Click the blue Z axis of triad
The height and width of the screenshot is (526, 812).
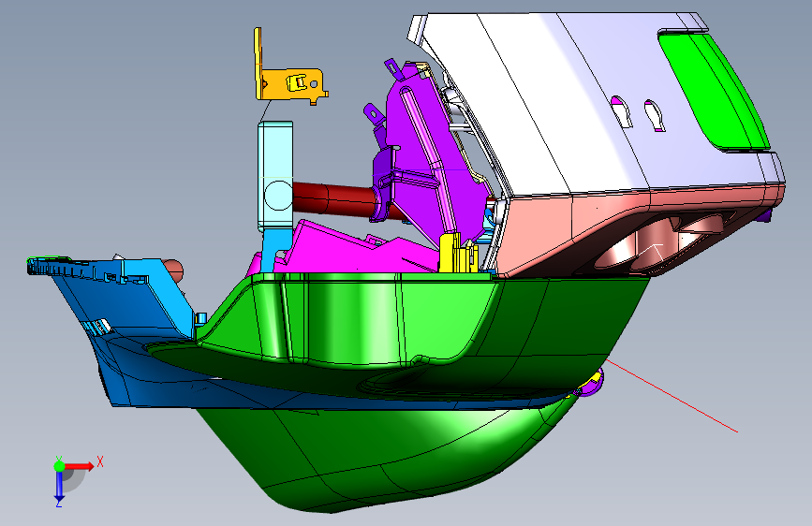(59, 485)
